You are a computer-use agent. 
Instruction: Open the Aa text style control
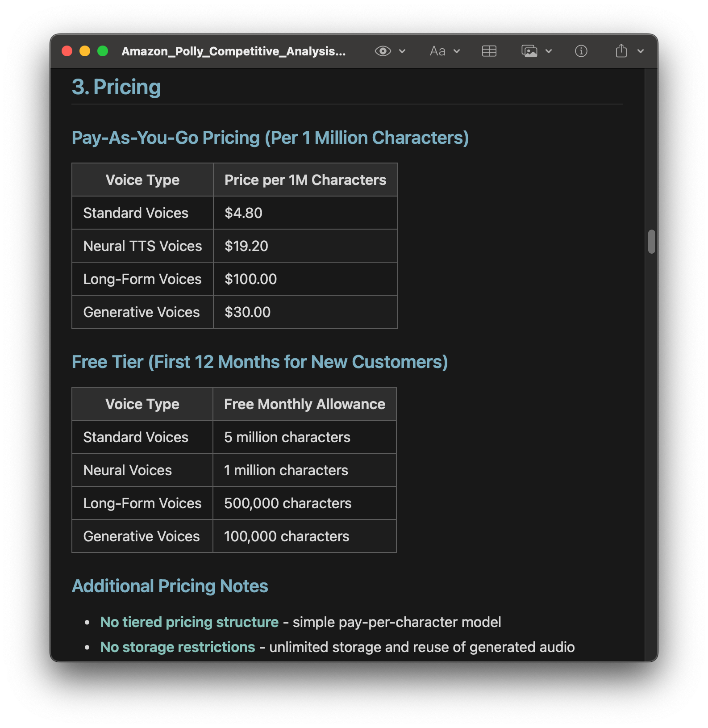point(437,51)
